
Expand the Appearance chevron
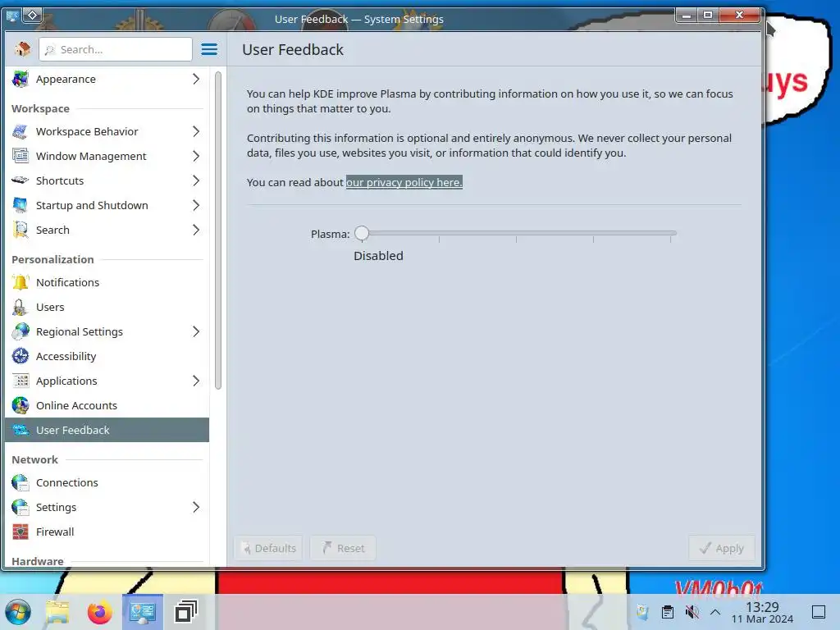click(196, 80)
